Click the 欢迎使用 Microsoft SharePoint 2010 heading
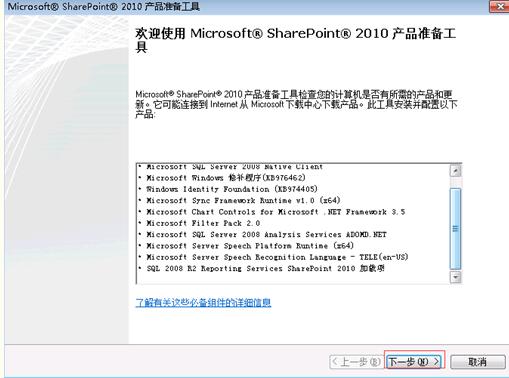Screen dimensions: 509x378 pos(295,40)
